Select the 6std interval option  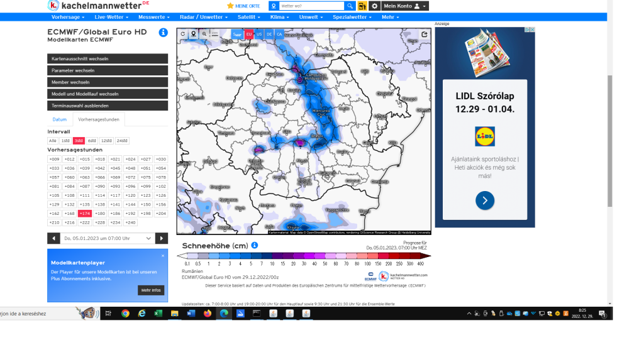pyautogui.click(x=92, y=141)
